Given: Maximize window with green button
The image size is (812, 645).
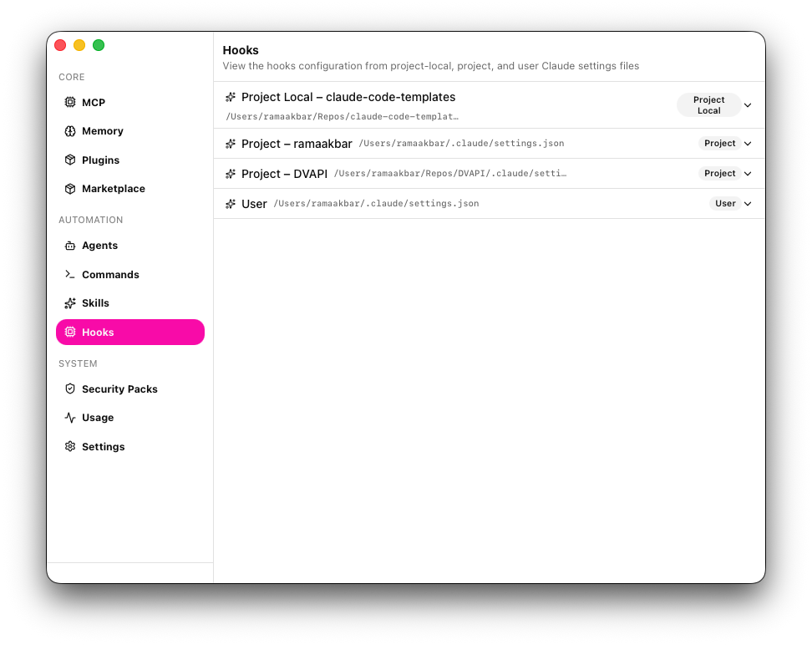Looking at the screenshot, I should (99, 45).
